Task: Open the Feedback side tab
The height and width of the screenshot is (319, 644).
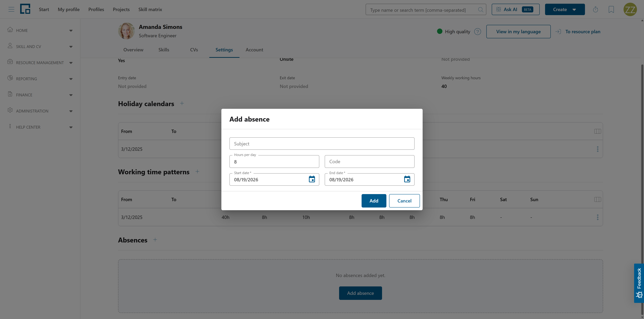Action: pyautogui.click(x=639, y=283)
